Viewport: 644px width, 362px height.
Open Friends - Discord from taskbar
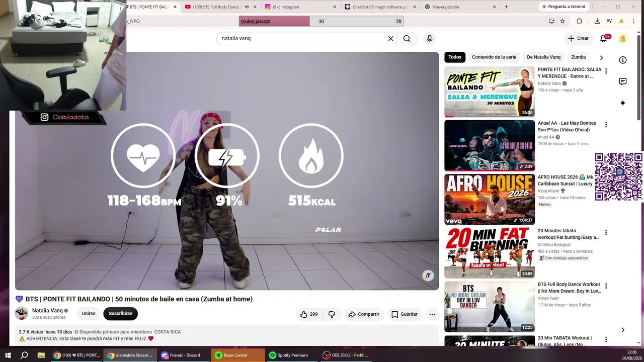point(184,355)
